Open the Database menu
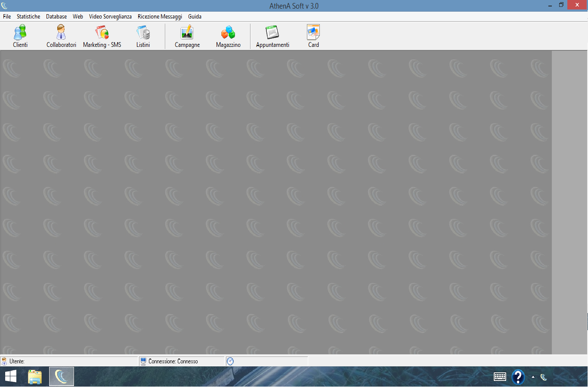The height and width of the screenshot is (387, 588). [56, 16]
